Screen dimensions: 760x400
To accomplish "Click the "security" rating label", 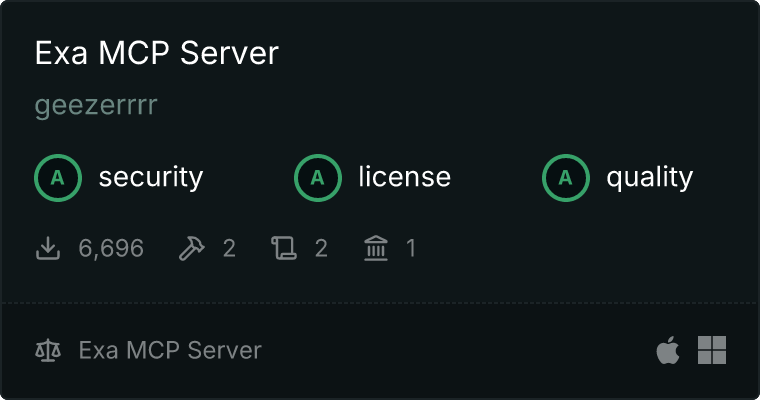I will point(150,178).
